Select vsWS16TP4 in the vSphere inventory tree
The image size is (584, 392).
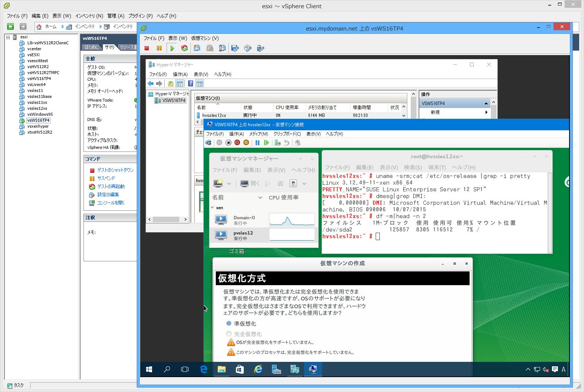[x=38, y=120]
